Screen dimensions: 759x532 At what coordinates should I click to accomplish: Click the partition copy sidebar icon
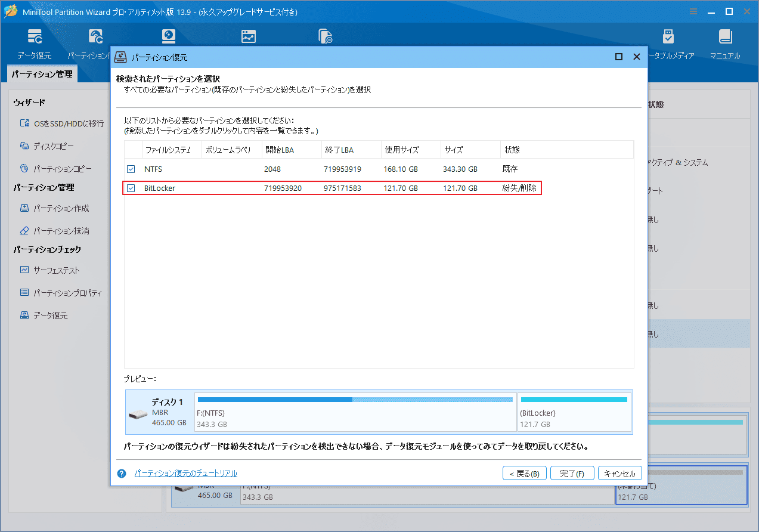(x=24, y=169)
